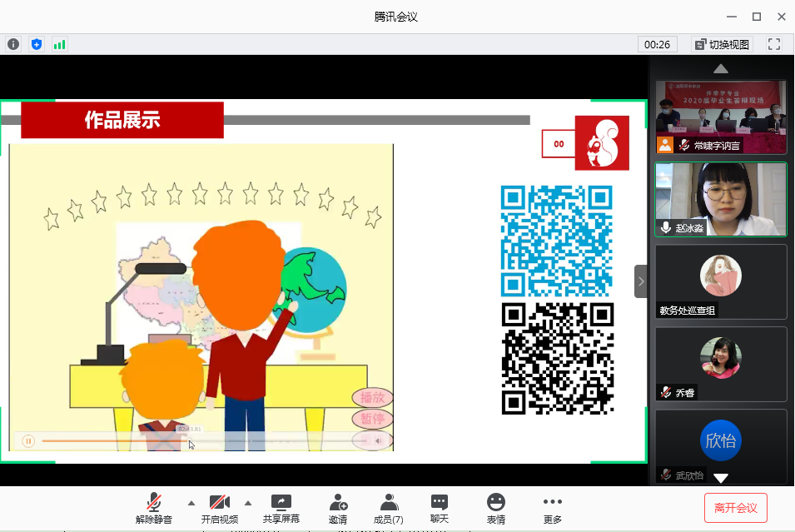Open the 聊天 chat panel

tap(439, 509)
